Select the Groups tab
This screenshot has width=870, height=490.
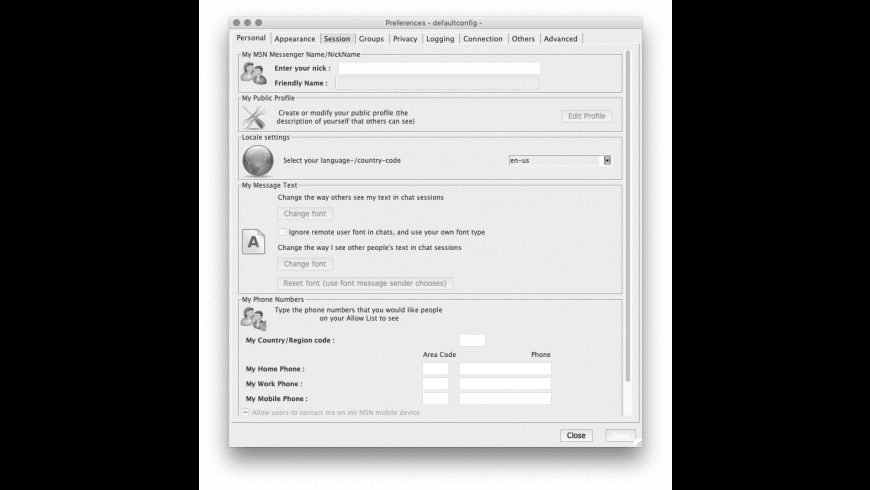point(371,39)
